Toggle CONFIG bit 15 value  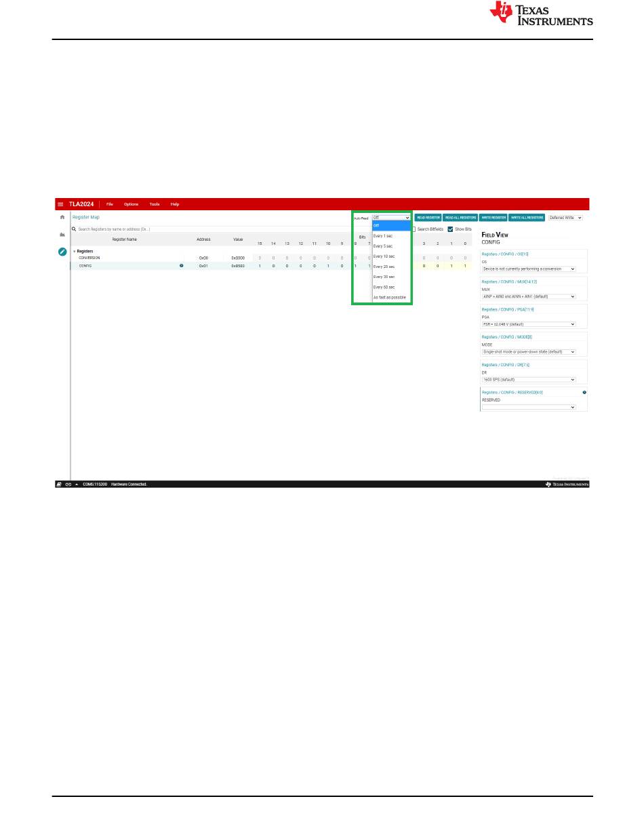click(260, 266)
